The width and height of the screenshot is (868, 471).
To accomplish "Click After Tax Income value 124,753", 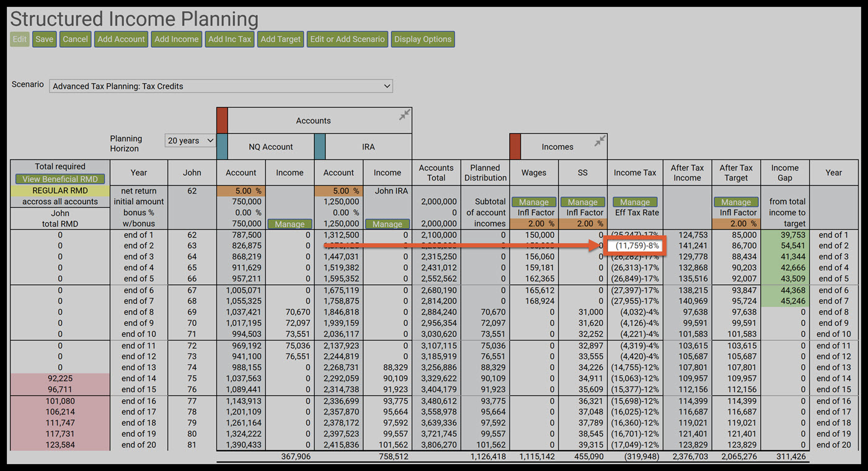I will coord(693,235).
